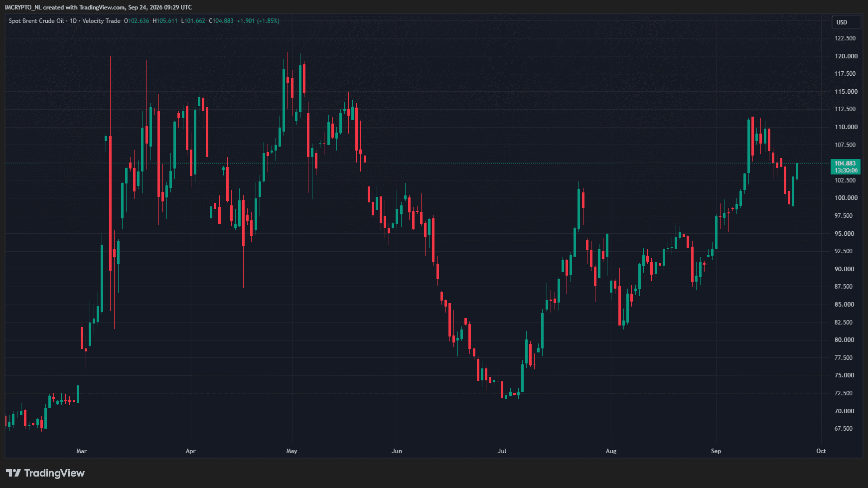The width and height of the screenshot is (868, 488).
Task: Click the Velocity Trade source label
Action: tap(101, 21)
